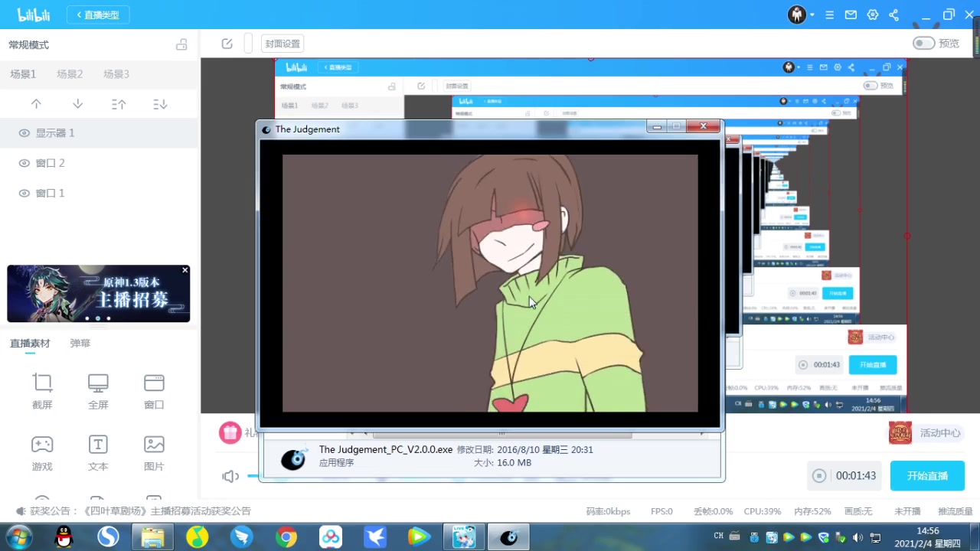The height and width of the screenshot is (551, 980).
Task: Click the bilibili logo
Action: coord(34,15)
